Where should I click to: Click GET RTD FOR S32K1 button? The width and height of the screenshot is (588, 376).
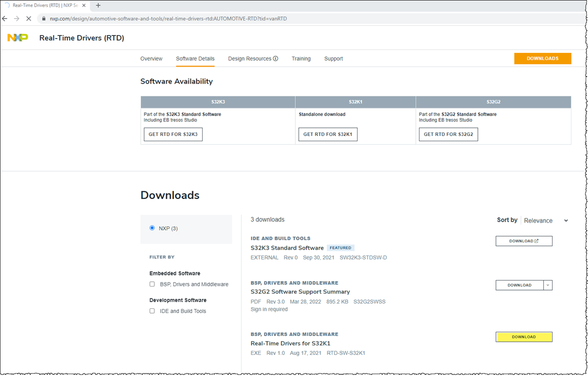click(328, 134)
